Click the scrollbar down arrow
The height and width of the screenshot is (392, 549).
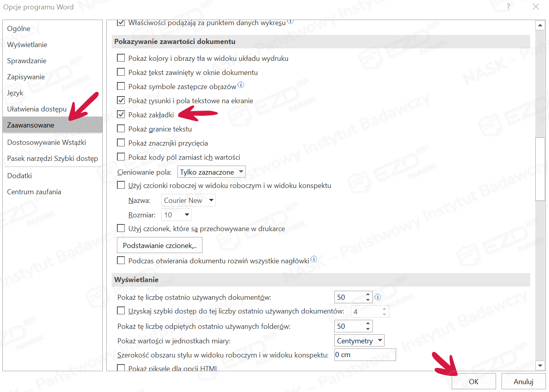[x=540, y=365]
